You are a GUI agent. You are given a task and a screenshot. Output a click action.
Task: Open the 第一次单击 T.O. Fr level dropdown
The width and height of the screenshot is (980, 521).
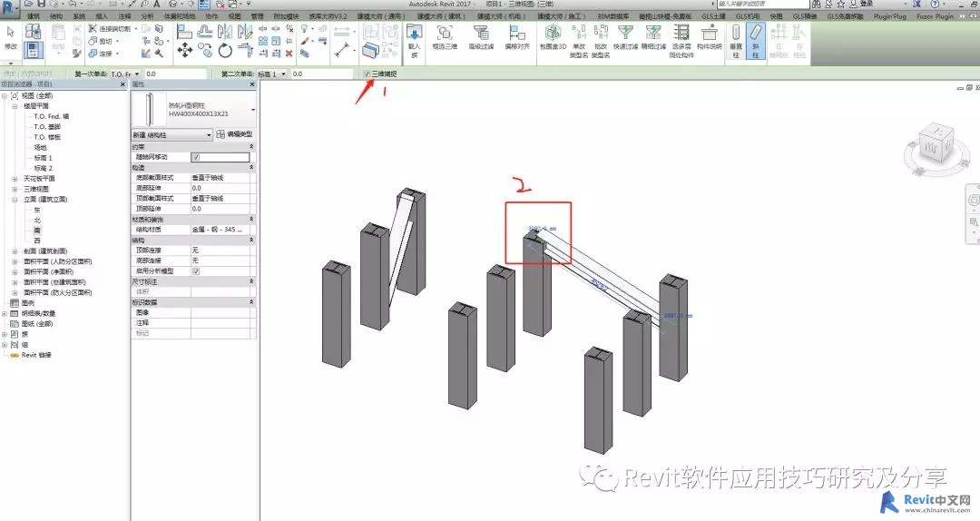click(x=125, y=74)
